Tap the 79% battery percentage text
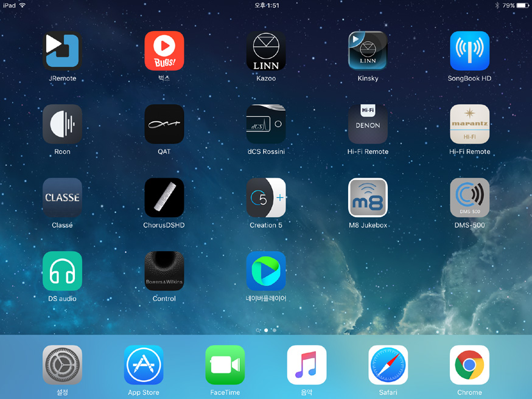 coord(509,5)
